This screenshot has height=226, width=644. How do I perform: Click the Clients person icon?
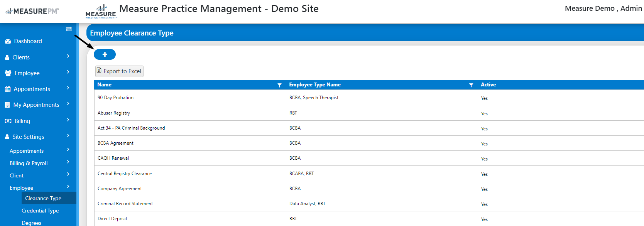click(x=7, y=57)
